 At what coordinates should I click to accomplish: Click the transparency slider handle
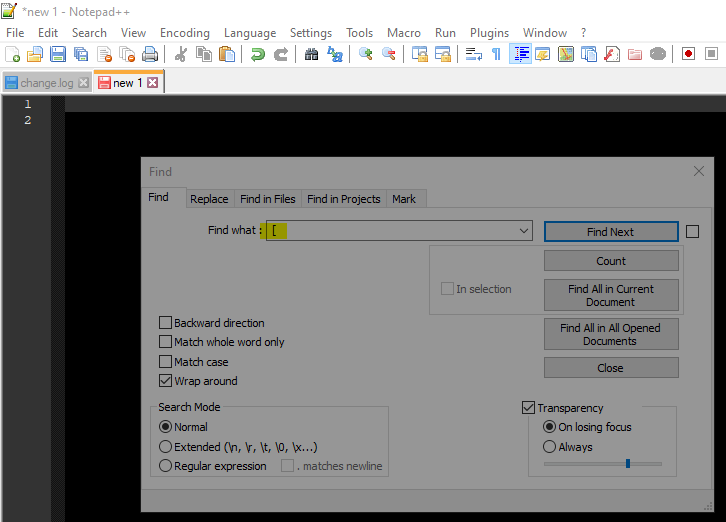point(628,463)
